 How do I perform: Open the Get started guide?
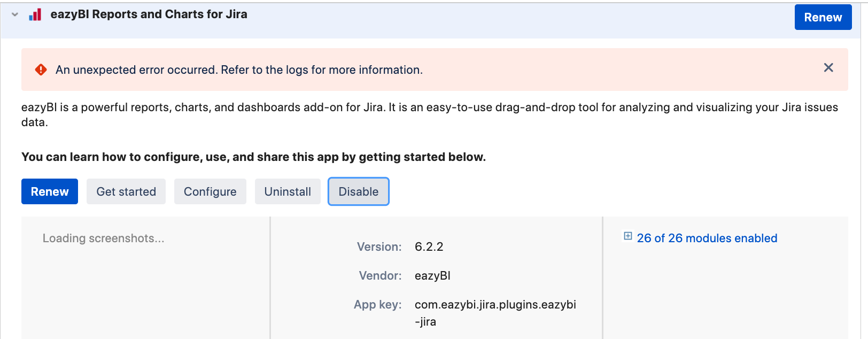(x=126, y=191)
